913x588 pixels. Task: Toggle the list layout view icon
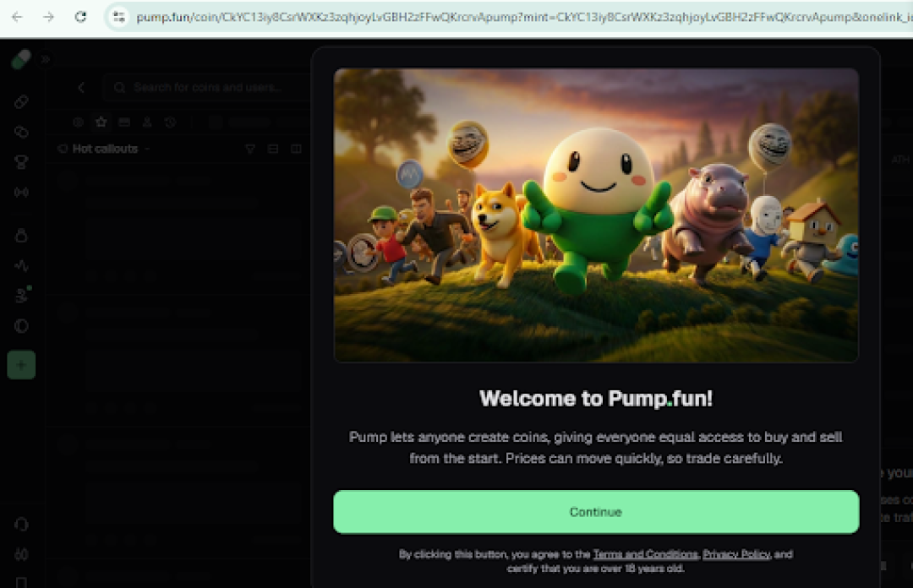(273, 149)
